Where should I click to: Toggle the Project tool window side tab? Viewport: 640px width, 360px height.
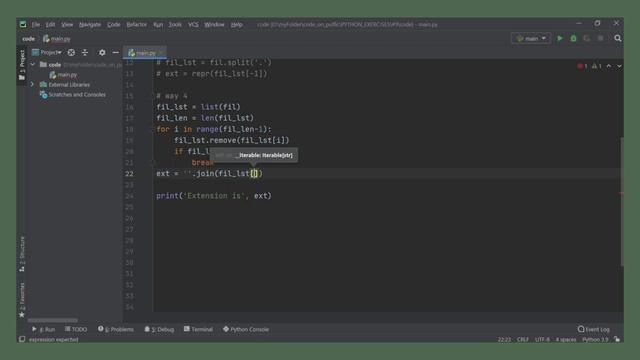(x=22, y=64)
